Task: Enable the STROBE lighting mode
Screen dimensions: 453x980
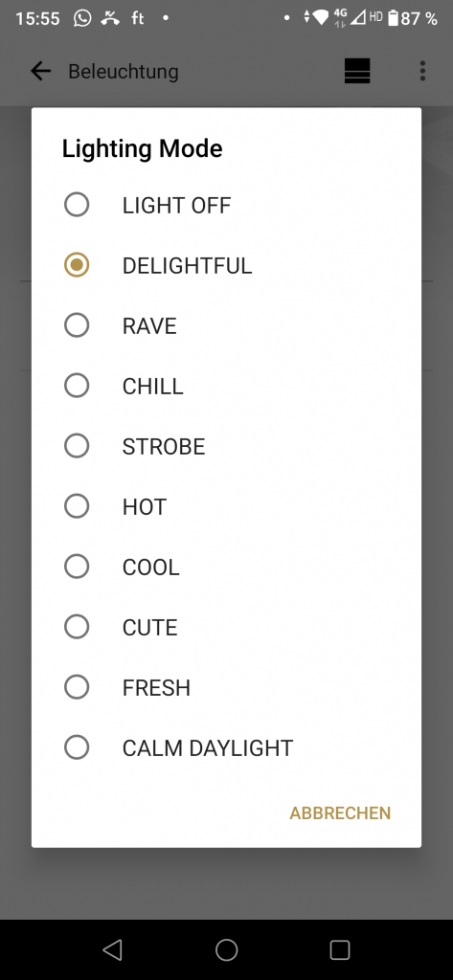Action: 226,446
